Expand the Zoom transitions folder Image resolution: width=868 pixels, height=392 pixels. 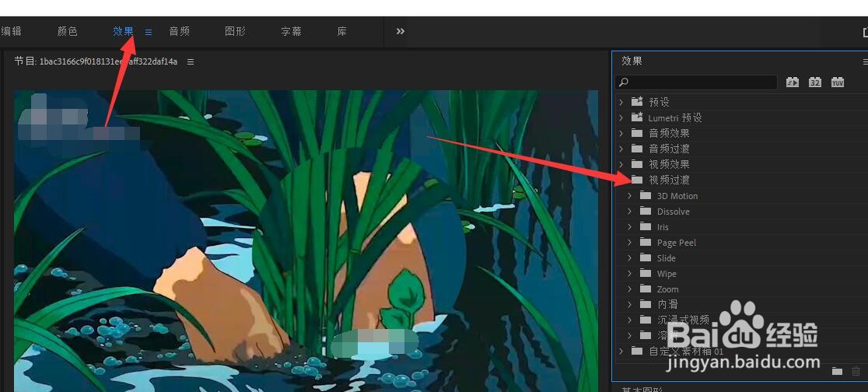pyautogui.click(x=629, y=289)
